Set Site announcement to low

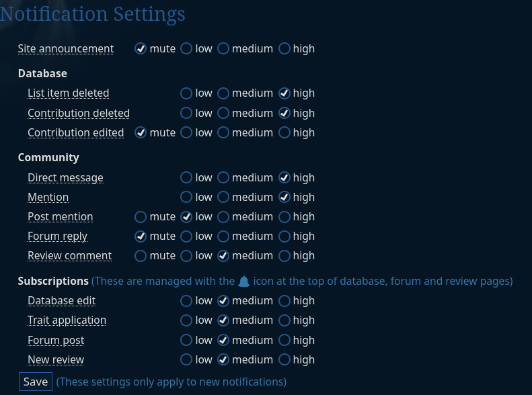point(186,48)
